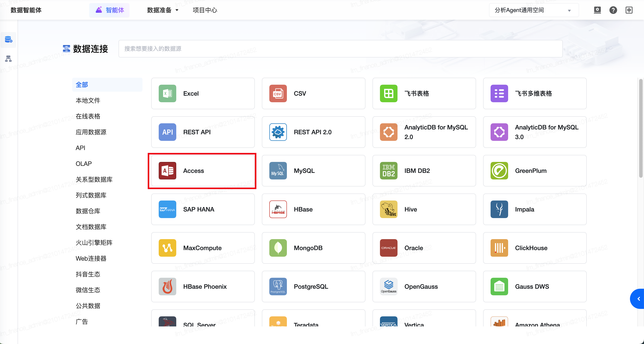Screen dimensions: 644x344
Task: Click the 数据智能体 logo title
Action: (26, 10)
